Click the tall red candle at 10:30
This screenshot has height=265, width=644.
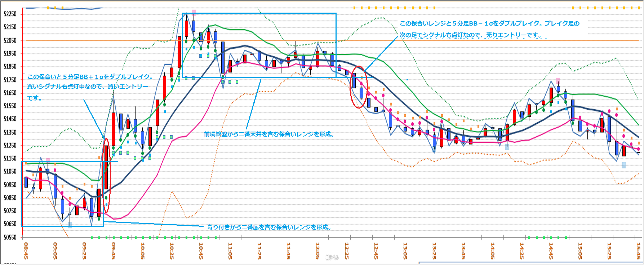[x=179, y=52]
